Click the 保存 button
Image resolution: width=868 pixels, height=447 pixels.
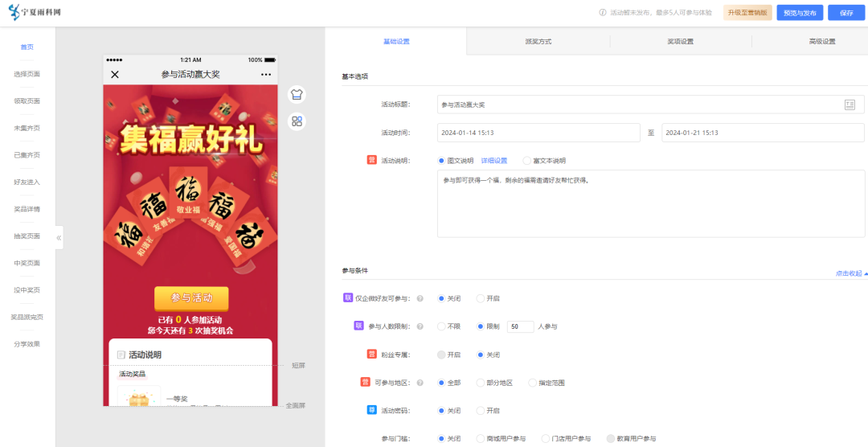tap(846, 13)
